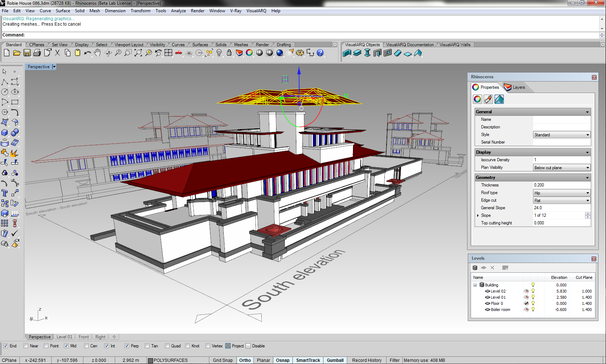Image resolution: width=606 pixels, height=364 pixels.
Task: Click the blue Render sphere icon
Action: (x=280, y=53)
